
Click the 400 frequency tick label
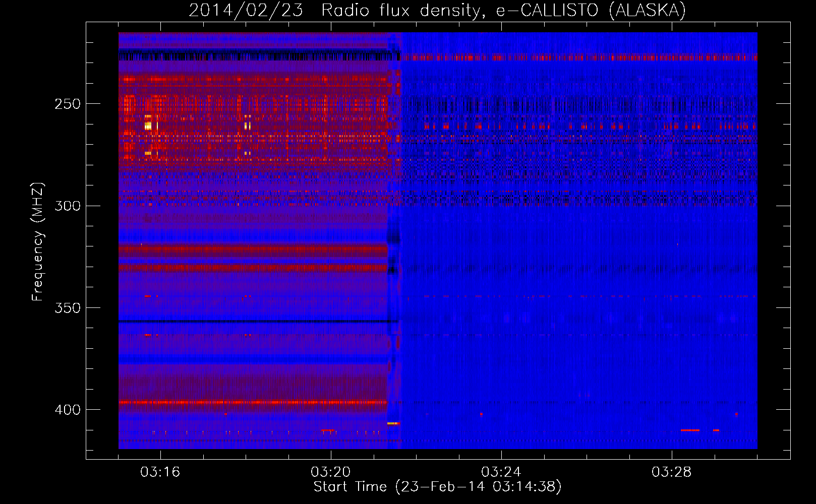point(68,410)
